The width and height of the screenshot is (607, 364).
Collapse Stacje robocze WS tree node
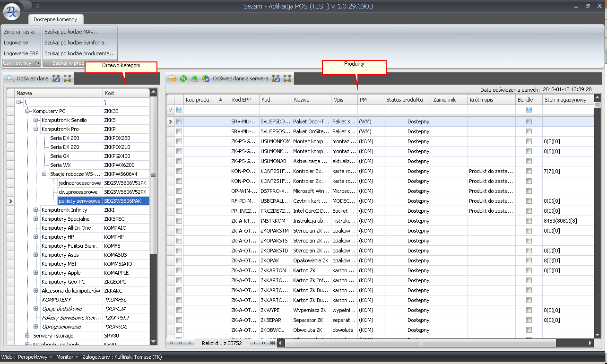pos(44,174)
